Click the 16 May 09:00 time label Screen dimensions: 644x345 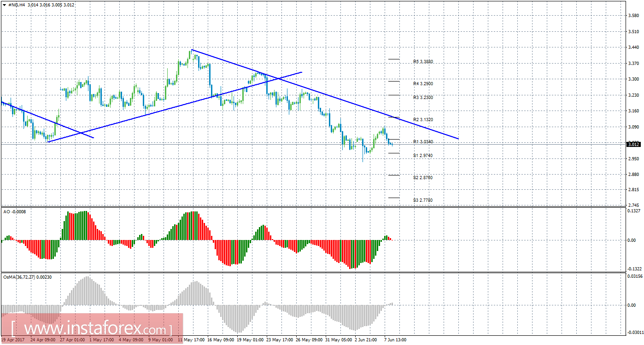point(220,340)
